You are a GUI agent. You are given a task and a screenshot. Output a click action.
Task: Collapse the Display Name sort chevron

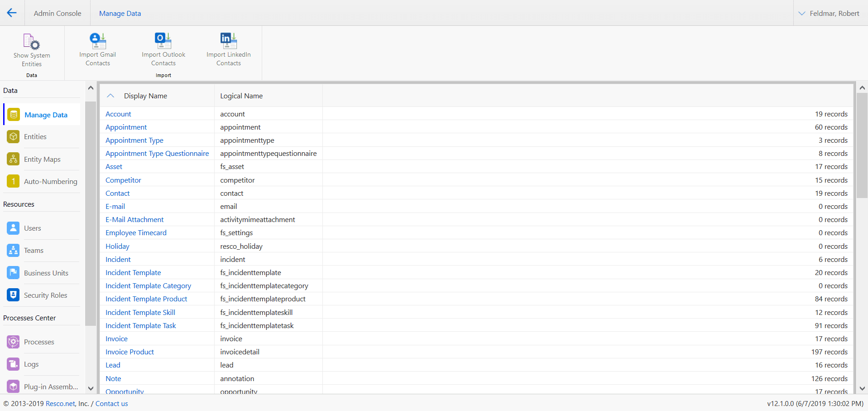pyautogui.click(x=110, y=96)
